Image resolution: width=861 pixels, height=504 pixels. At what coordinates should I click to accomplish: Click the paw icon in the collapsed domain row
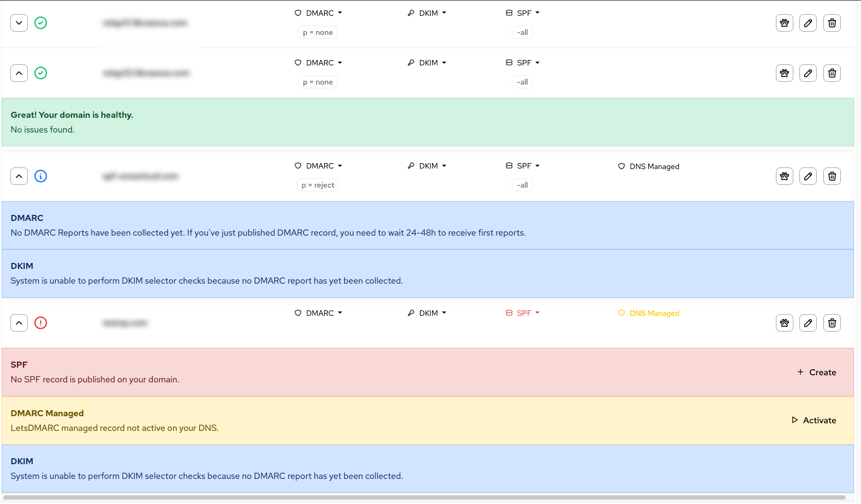785,23
